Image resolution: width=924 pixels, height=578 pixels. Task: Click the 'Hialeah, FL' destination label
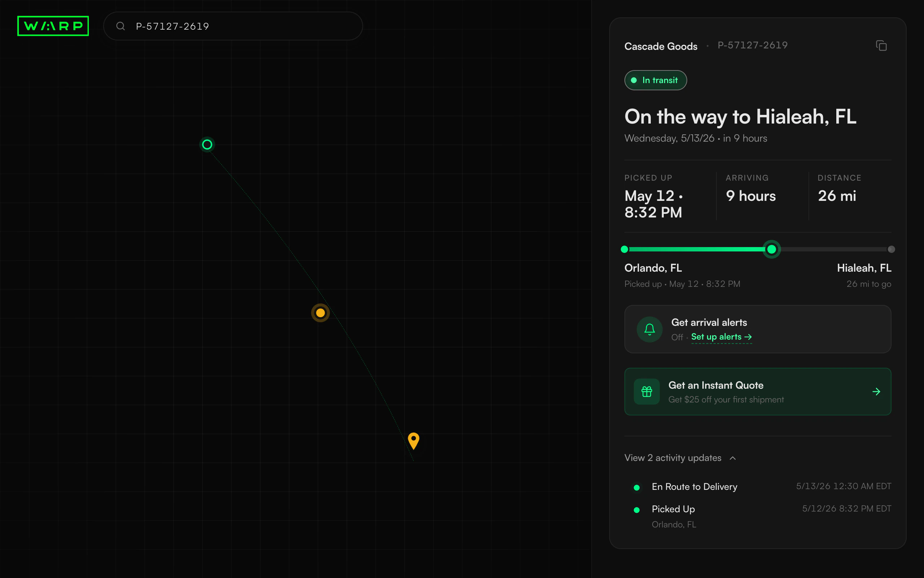864,268
